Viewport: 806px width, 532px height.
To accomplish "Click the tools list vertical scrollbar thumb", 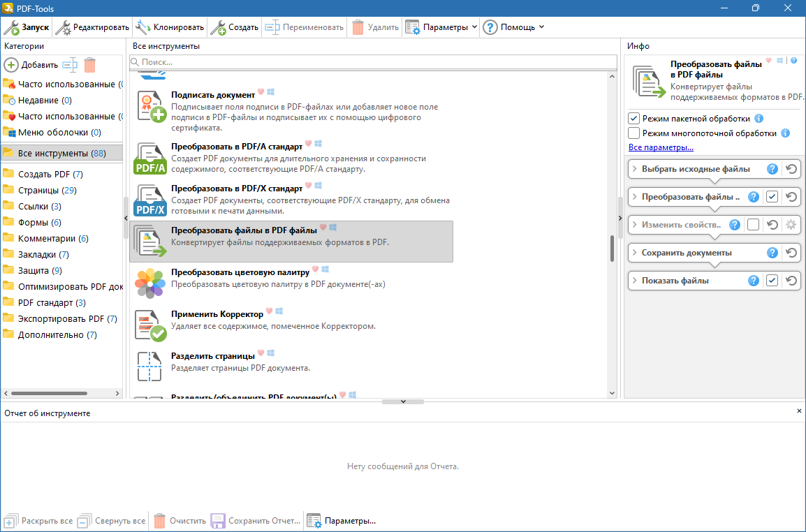I will (612, 249).
